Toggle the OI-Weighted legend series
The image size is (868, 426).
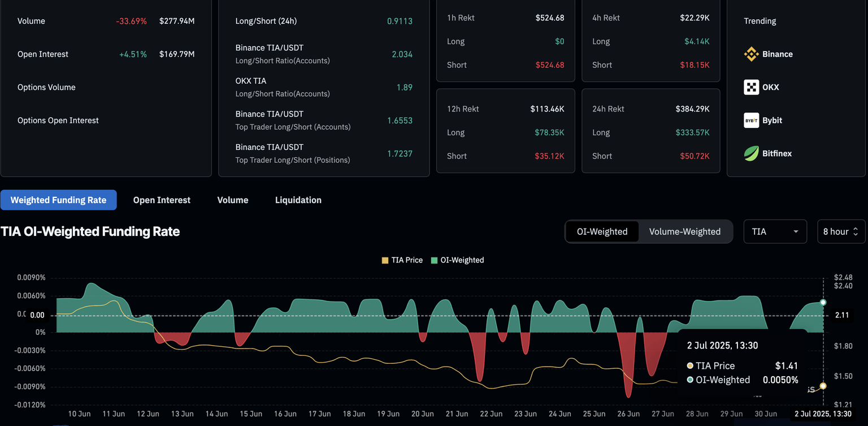(462, 260)
